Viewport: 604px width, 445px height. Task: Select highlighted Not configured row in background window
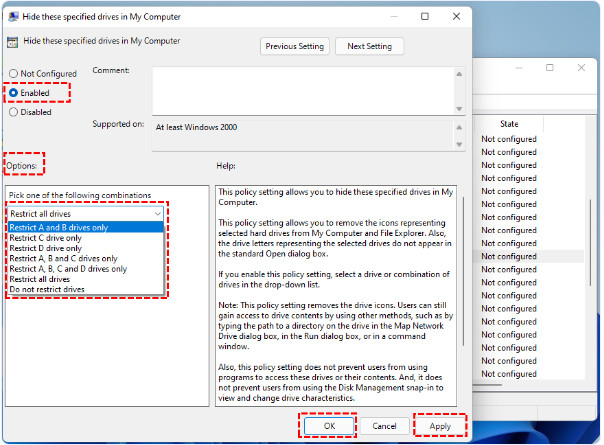coord(530,256)
